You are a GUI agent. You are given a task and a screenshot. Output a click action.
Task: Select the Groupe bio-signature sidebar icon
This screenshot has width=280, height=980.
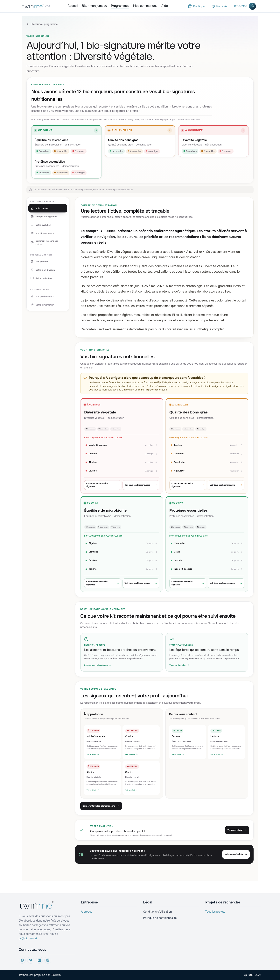pos(32,216)
